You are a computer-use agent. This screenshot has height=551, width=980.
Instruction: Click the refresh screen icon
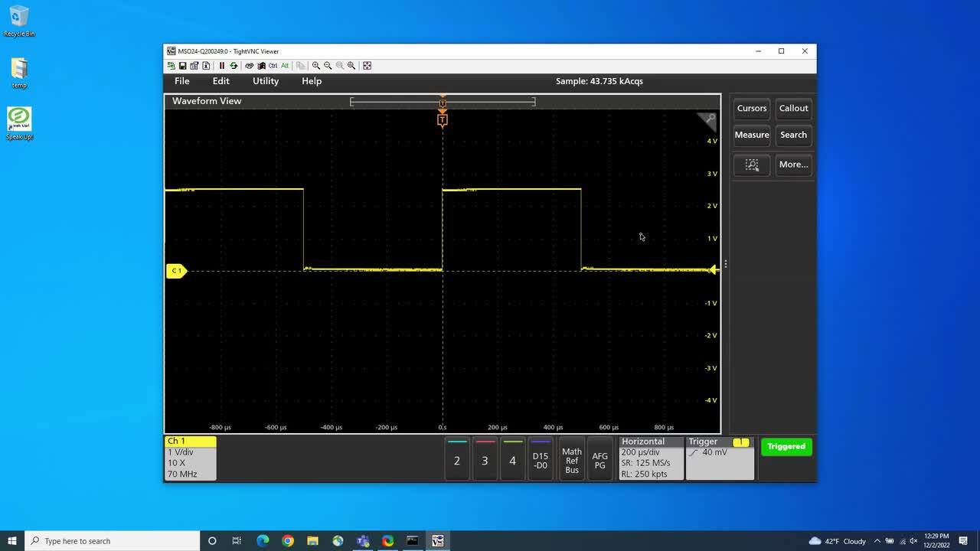click(234, 66)
